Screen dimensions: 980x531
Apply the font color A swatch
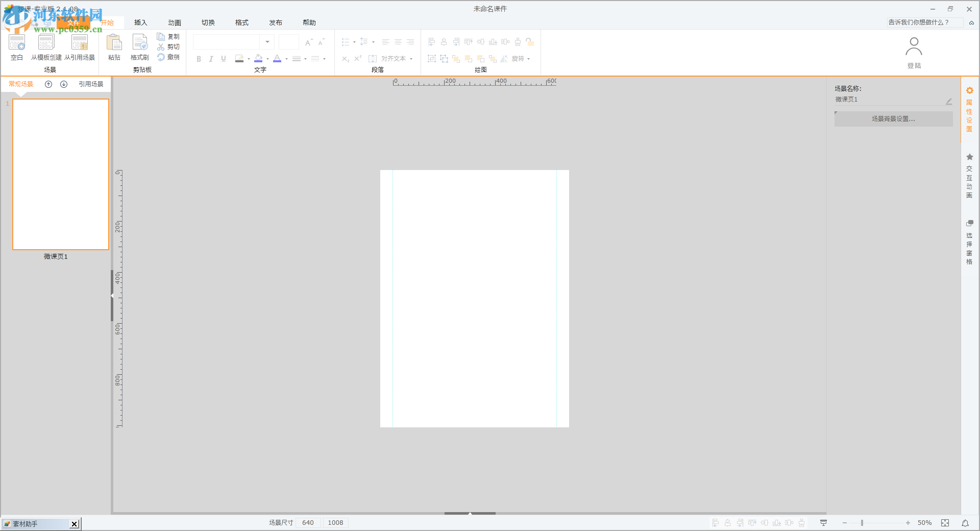coord(277,59)
